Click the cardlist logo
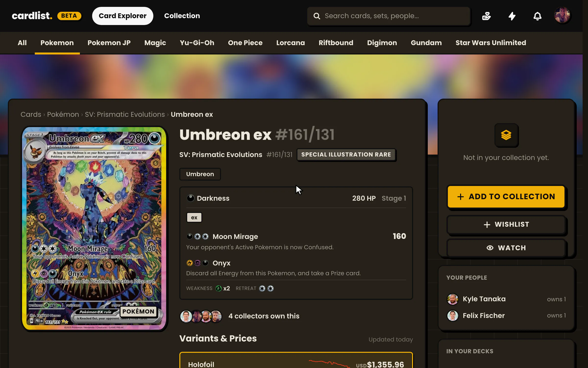This screenshot has width=588, height=368. [x=32, y=16]
